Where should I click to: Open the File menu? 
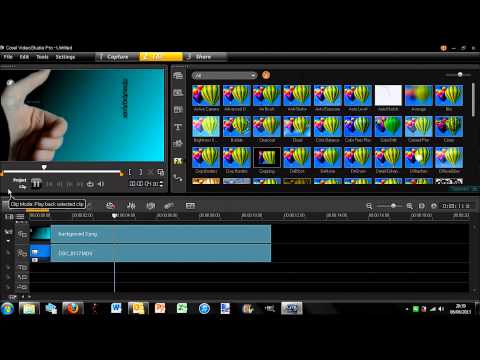(x=8, y=57)
